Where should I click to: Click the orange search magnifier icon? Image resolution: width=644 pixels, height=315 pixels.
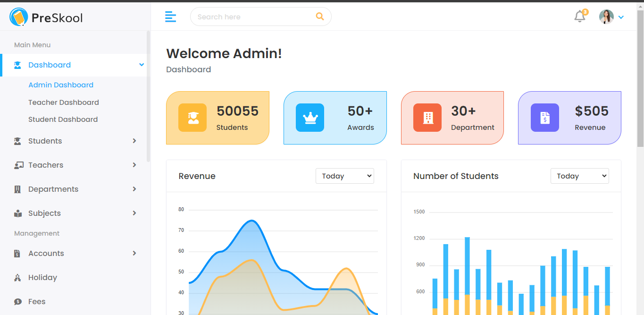[x=320, y=17]
